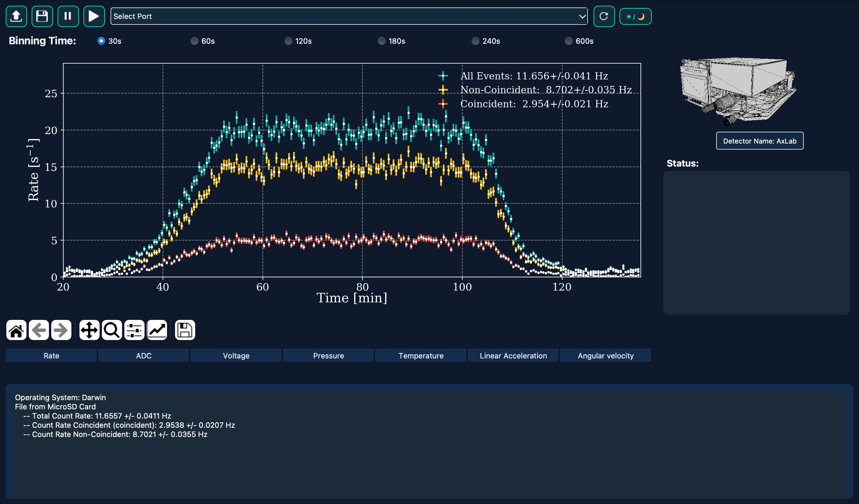Go back to previous plot view

(x=39, y=330)
